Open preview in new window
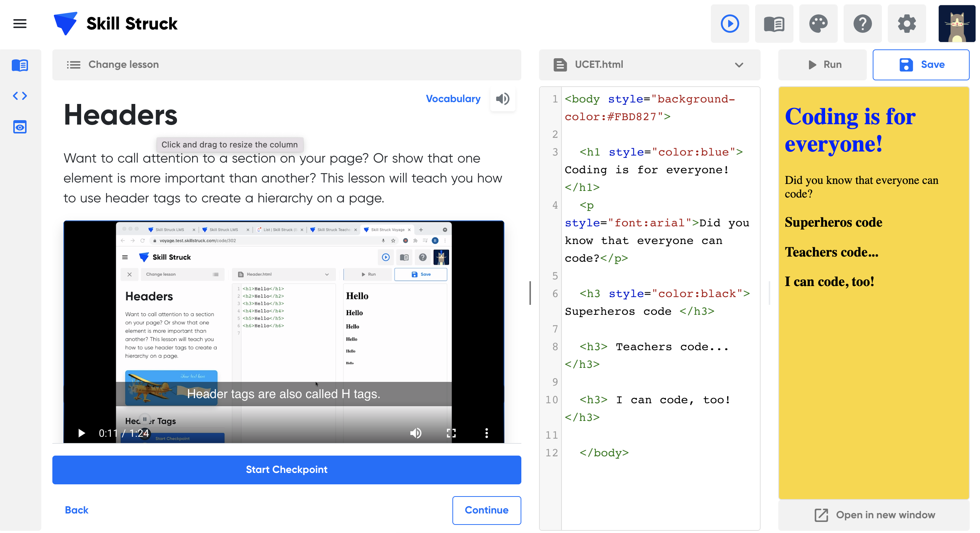The image size is (980, 533). click(x=873, y=515)
